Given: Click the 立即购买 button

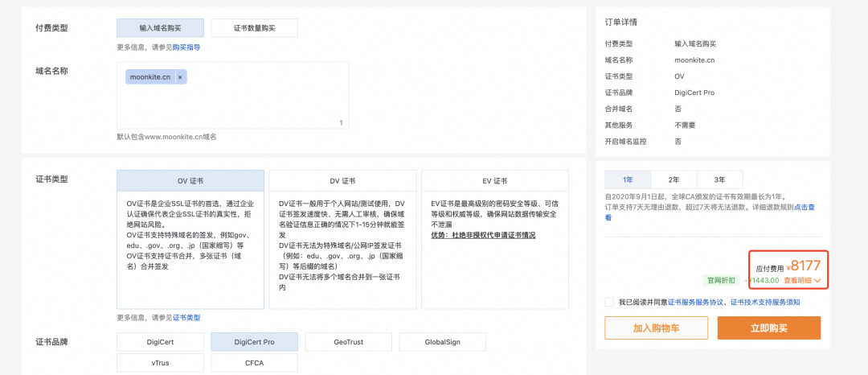Looking at the screenshot, I should pos(769,328).
